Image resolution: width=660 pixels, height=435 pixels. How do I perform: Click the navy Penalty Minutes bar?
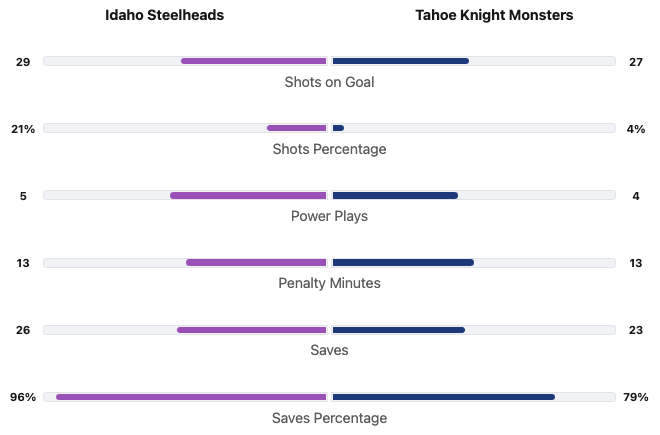click(403, 263)
